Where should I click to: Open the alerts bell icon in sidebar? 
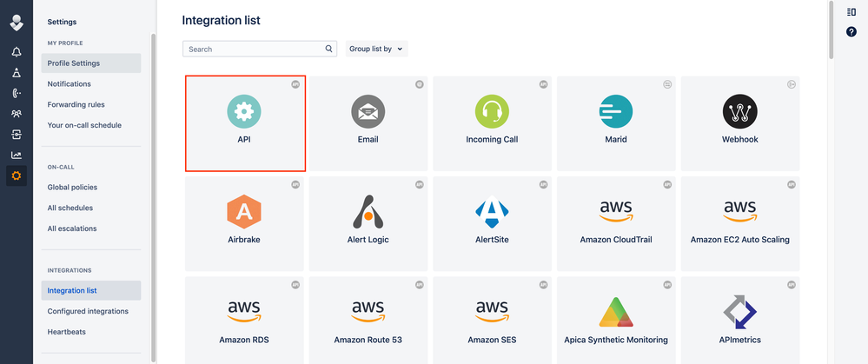point(17,52)
